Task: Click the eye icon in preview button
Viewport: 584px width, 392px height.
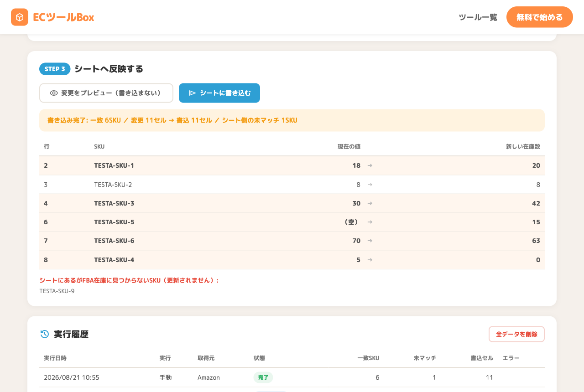Action: click(x=54, y=93)
